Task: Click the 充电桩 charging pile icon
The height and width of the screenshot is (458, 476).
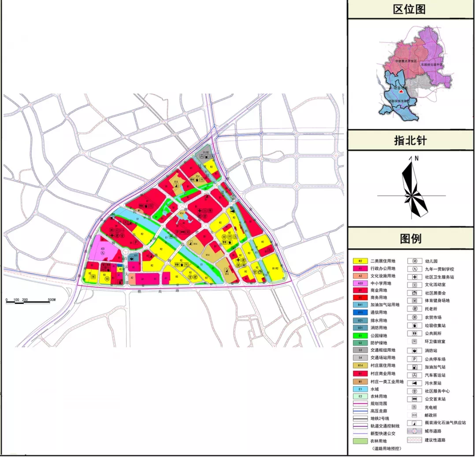Action: click(415, 408)
